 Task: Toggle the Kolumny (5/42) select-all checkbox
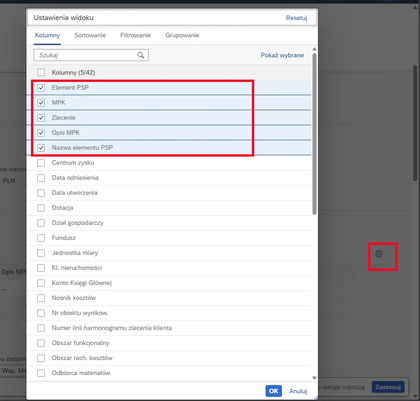click(x=41, y=72)
